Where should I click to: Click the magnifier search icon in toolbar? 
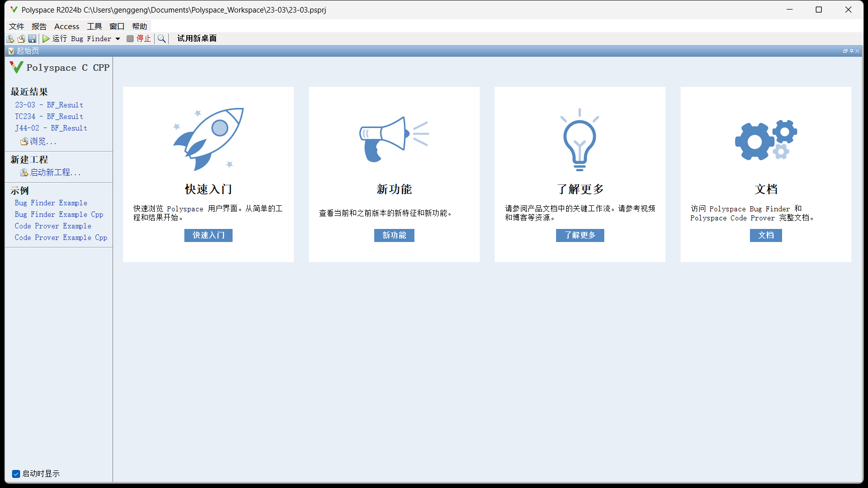(162, 39)
